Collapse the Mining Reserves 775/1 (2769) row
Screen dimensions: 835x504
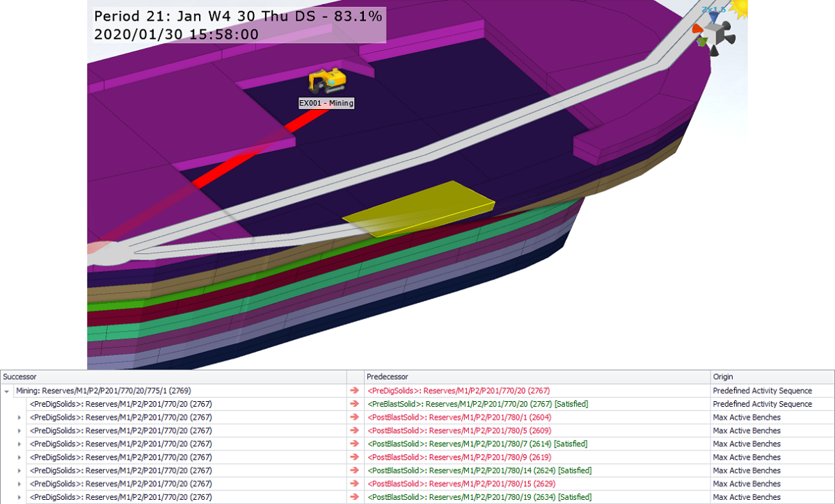pos(7,391)
